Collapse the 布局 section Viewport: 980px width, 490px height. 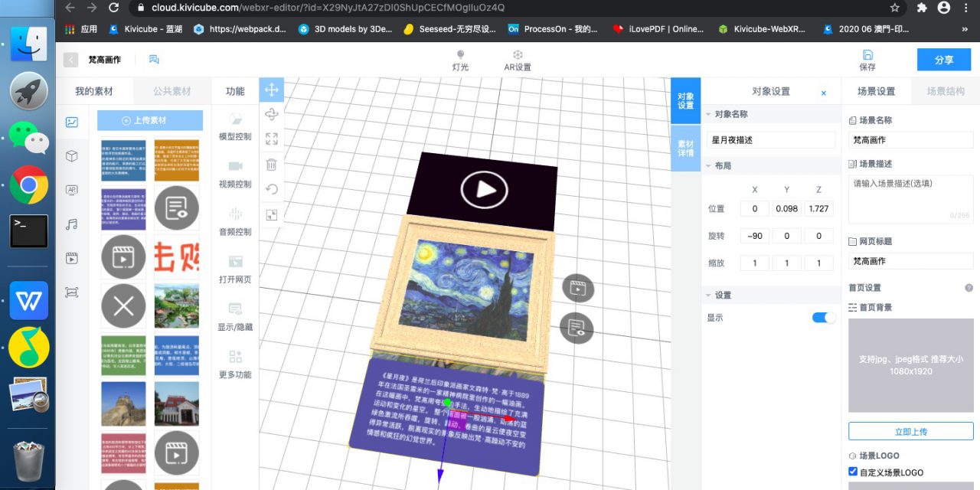709,166
